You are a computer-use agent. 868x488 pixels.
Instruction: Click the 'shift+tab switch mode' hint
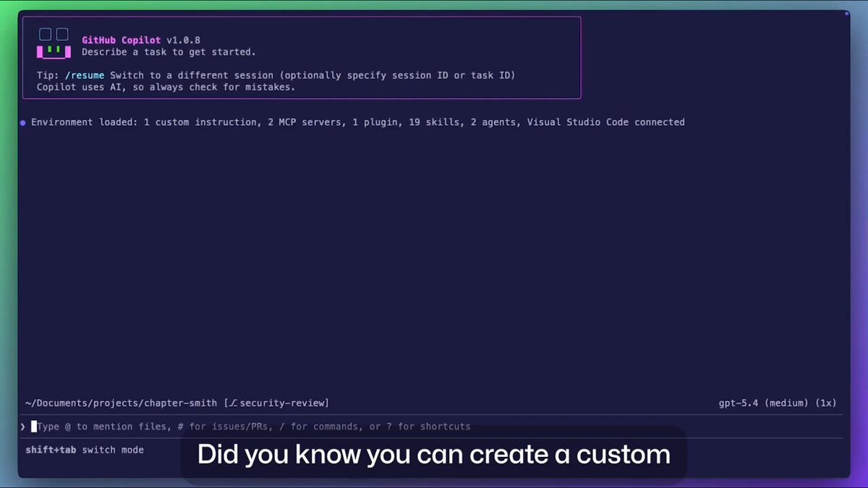tap(85, 450)
